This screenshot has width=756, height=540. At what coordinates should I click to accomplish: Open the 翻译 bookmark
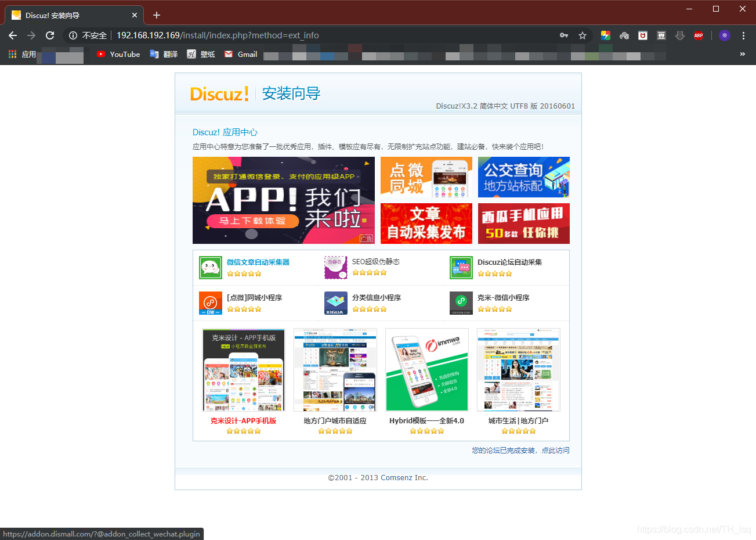click(x=164, y=54)
